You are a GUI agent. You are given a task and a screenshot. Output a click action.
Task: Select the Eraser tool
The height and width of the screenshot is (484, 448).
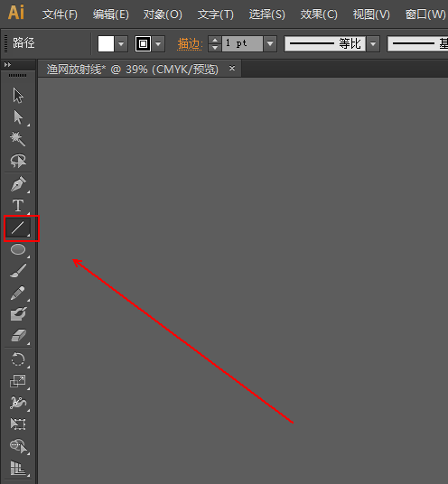click(x=19, y=336)
